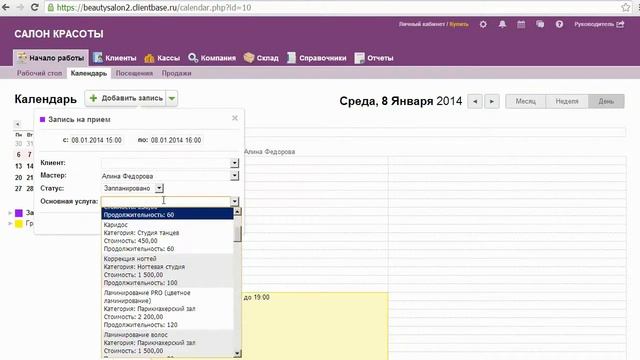Click logout icon next to Руководитель
640x360 pixels.
[x=621, y=24]
